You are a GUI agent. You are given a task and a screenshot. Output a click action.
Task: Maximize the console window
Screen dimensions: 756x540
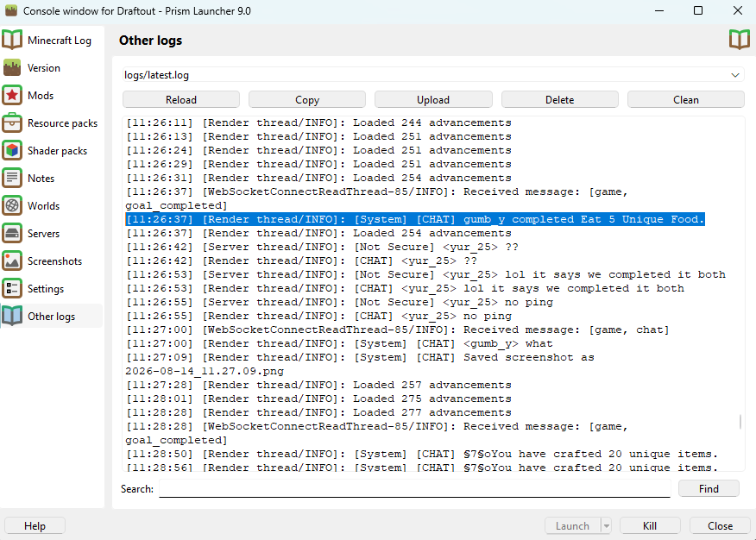click(697, 10)
